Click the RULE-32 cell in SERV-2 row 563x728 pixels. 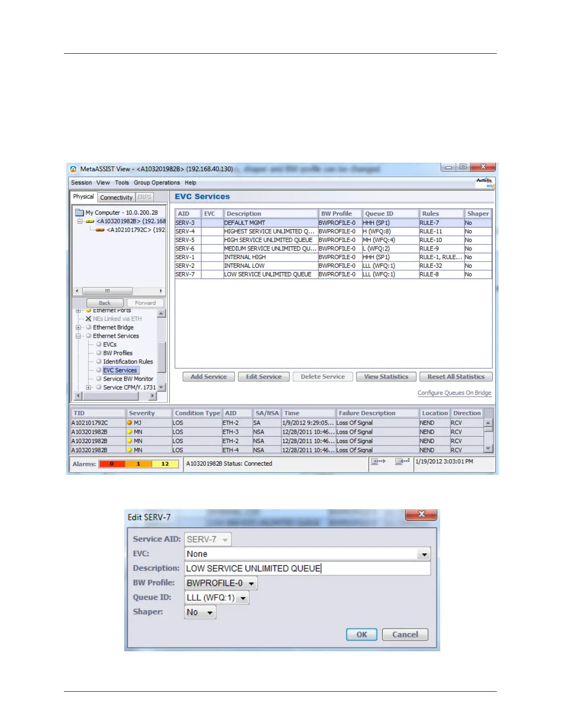(441, 266)
